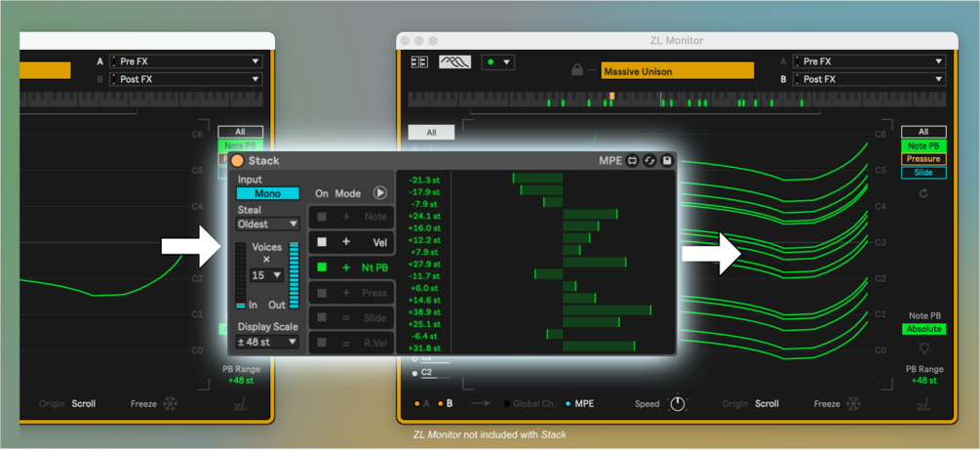The height and width of the screenshot is (450, 980).
Task: Open the Steal Oldest dropdown
Action: [x=267, y=225]
